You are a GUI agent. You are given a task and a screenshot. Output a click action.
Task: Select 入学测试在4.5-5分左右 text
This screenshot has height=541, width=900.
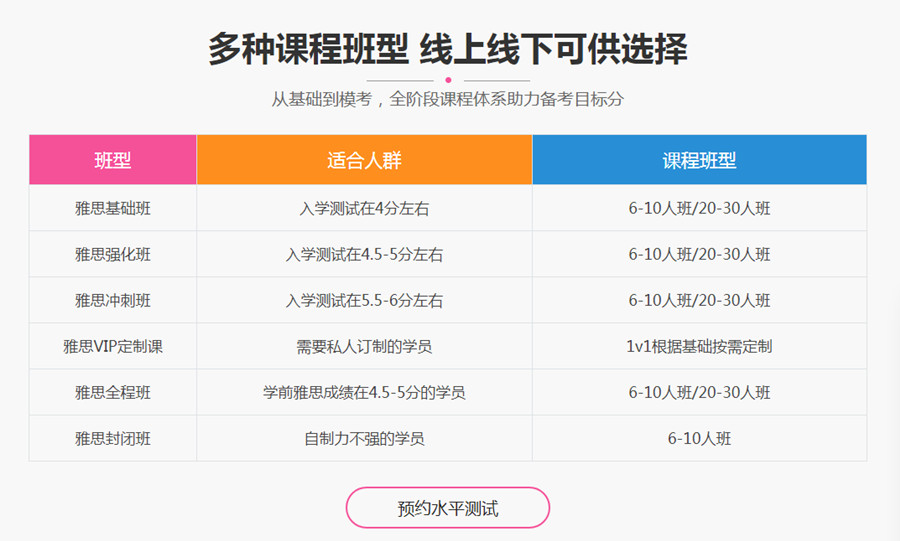[x=364, y=254]
